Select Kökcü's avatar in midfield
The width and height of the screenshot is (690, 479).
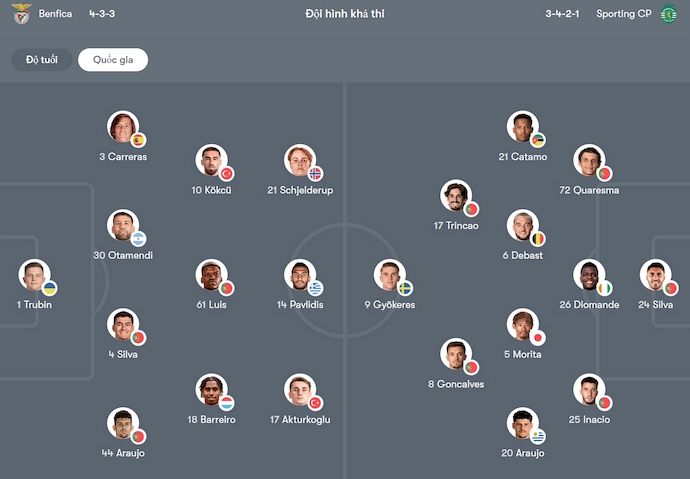(210, 160)
